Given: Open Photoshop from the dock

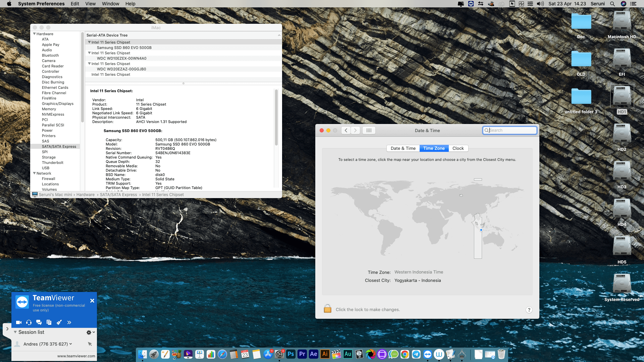Looking at the screenshot, I should tap(291, 354).
